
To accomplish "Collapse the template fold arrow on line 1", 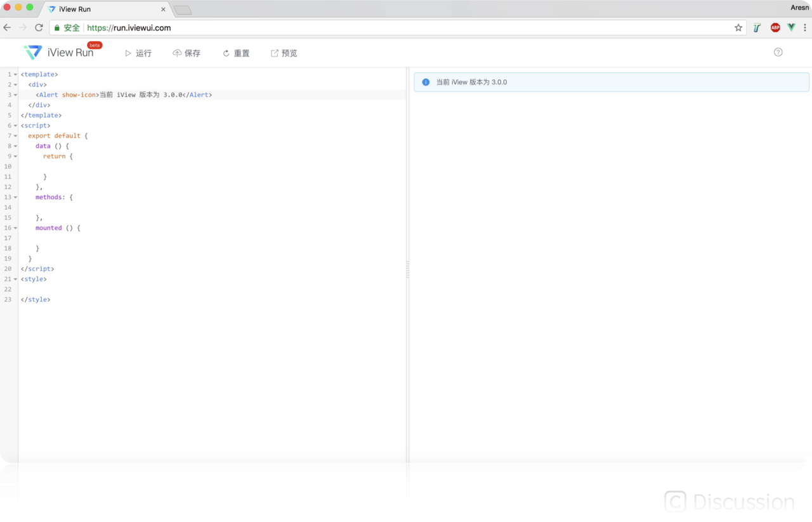I will pyautogui.click(x=15, y=75).
